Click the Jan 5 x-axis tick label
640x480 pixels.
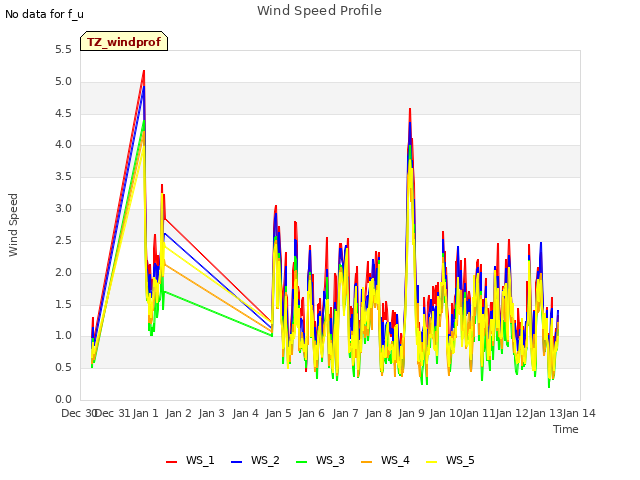click(279, 413)
